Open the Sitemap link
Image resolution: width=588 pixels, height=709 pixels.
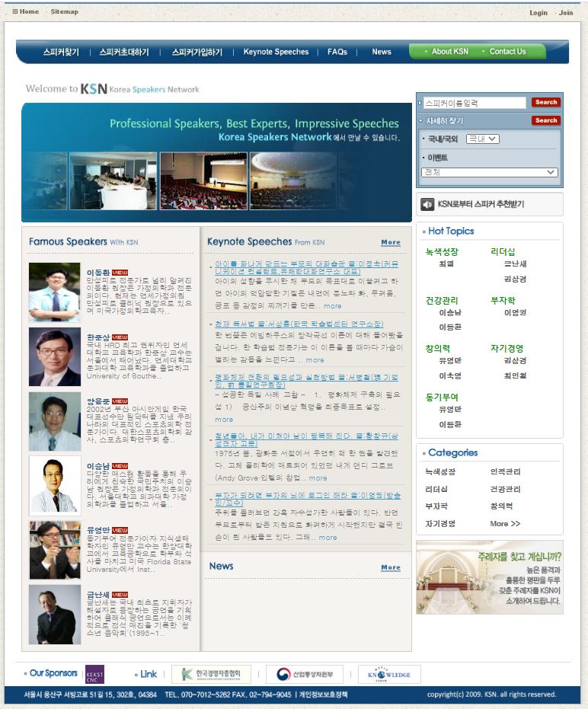pos(64,11)
